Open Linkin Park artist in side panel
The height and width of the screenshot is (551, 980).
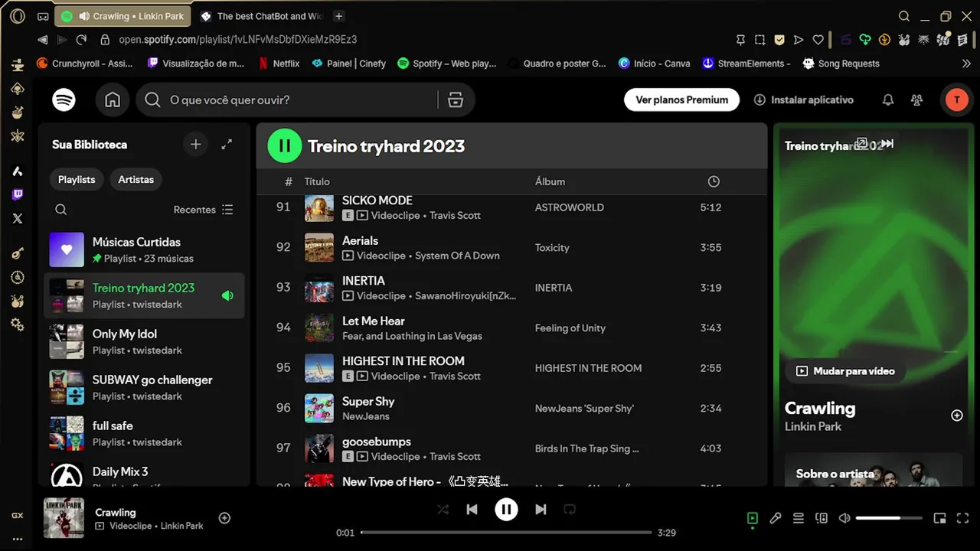pos(812,426)
